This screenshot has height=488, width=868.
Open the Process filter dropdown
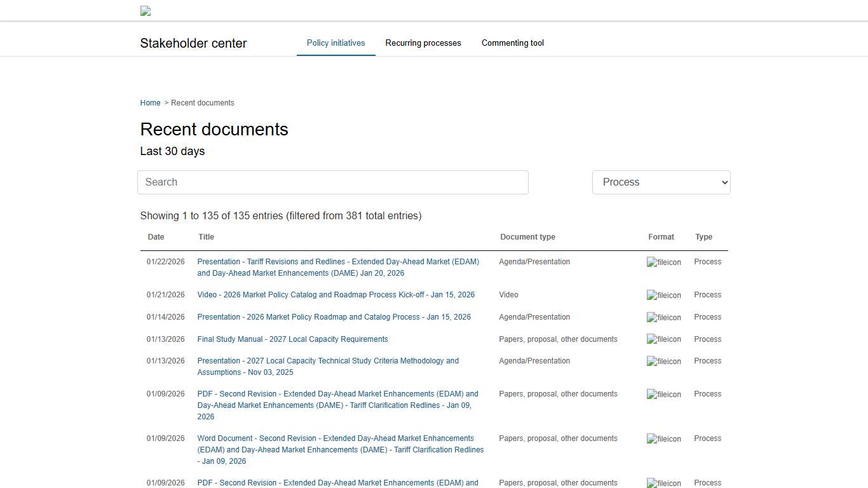click(x=661, y=182)
